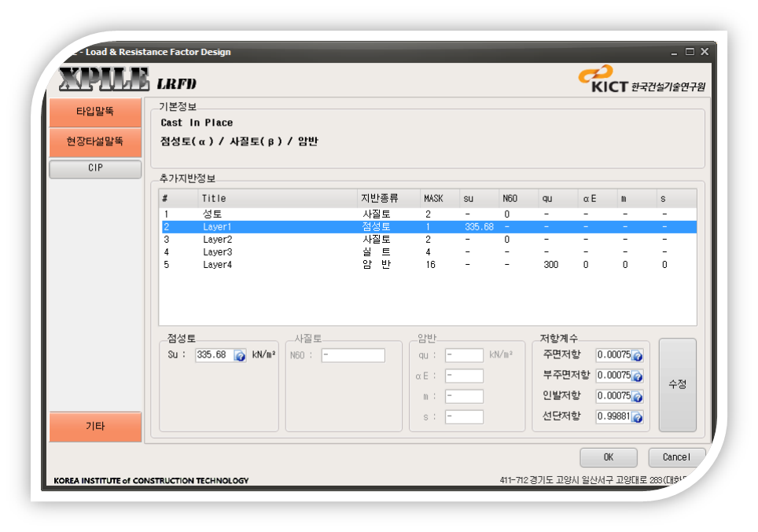
Task: Click the αE column header
Action: pos(598,198)
